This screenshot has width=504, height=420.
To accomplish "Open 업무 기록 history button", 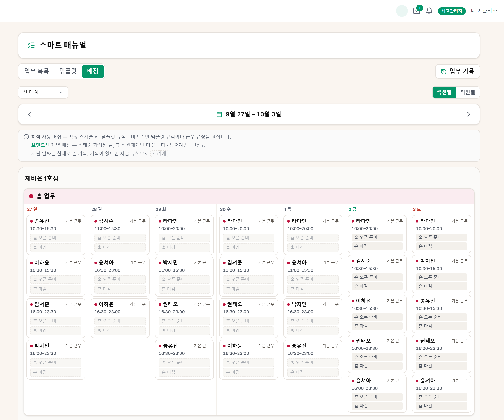I will click(457, 71).
